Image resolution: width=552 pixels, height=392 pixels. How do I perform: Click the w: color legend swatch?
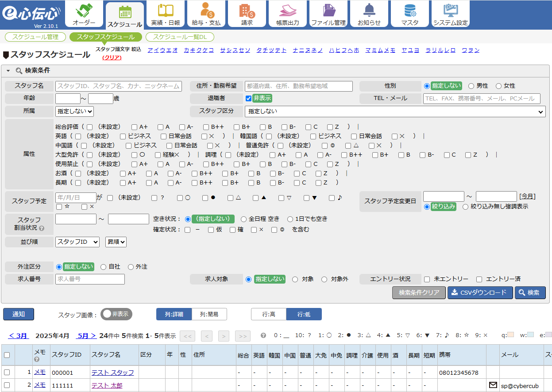click(531, 335)
